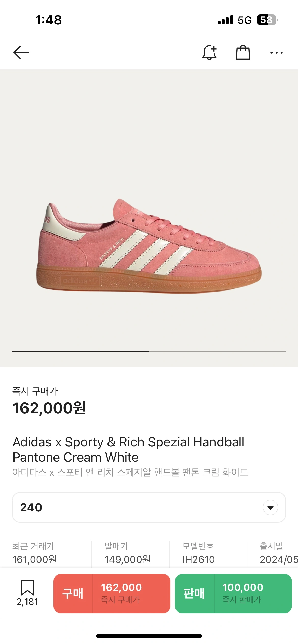The width and height of the screenshot is (298, 644).
Task: Open the shopping bag icon
Action: click(243, 52)
